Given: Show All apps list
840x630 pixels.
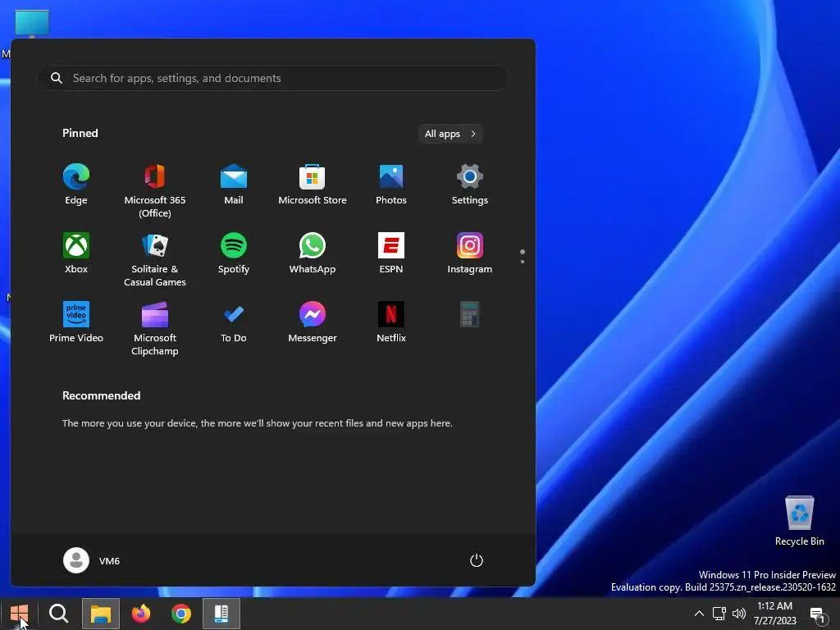Looking at the screenshot, I should pyautogui.click(x=450, y=134).
